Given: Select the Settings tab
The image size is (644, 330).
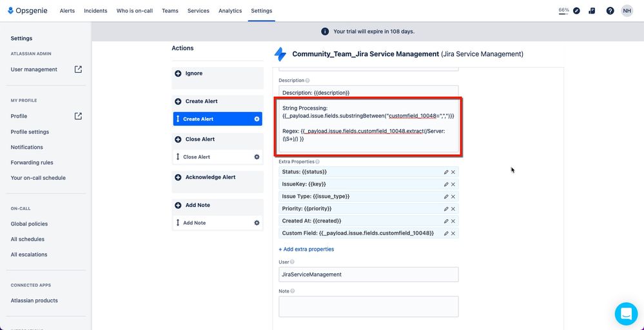Looking at the screenshot, I should [x=262, y=11].
